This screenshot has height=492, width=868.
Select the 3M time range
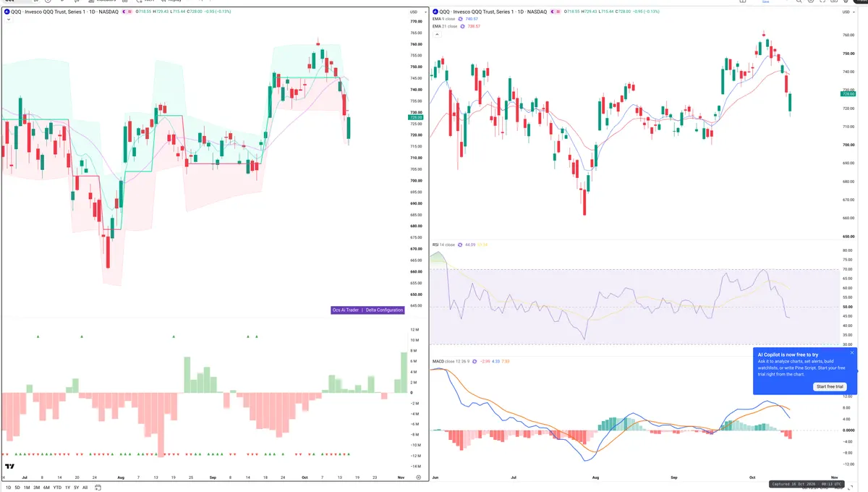click(36, 488)
